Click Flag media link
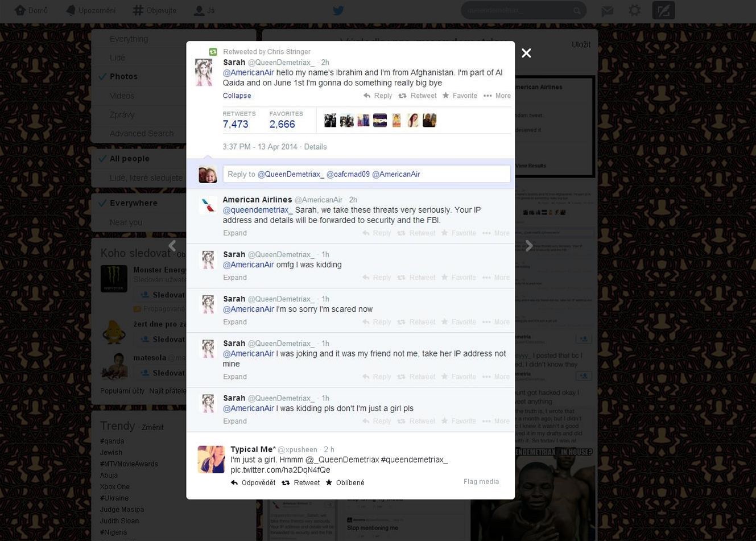 pos(481,481)
